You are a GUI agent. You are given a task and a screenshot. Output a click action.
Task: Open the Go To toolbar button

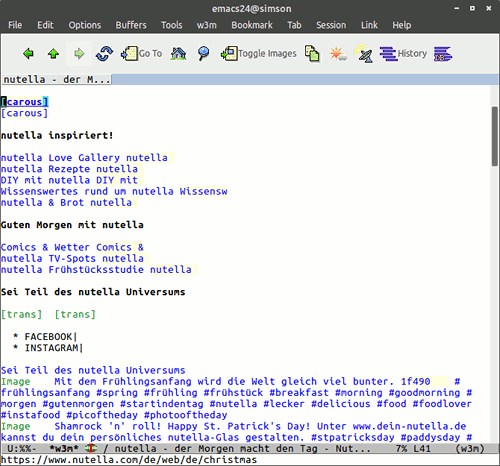coord(141,53)
